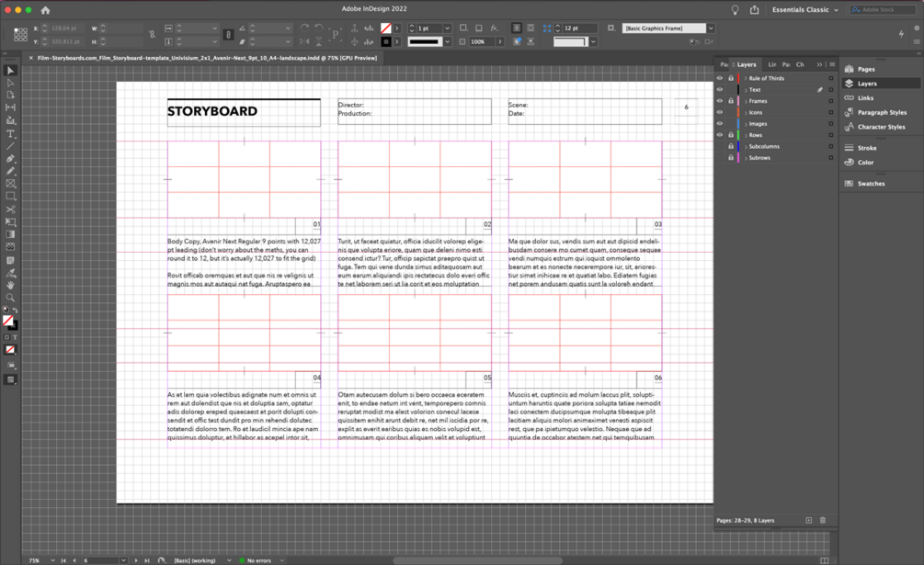Select the Gradient Swatch tool
Screen dimensions: 924x565
[x=10, y=234]
